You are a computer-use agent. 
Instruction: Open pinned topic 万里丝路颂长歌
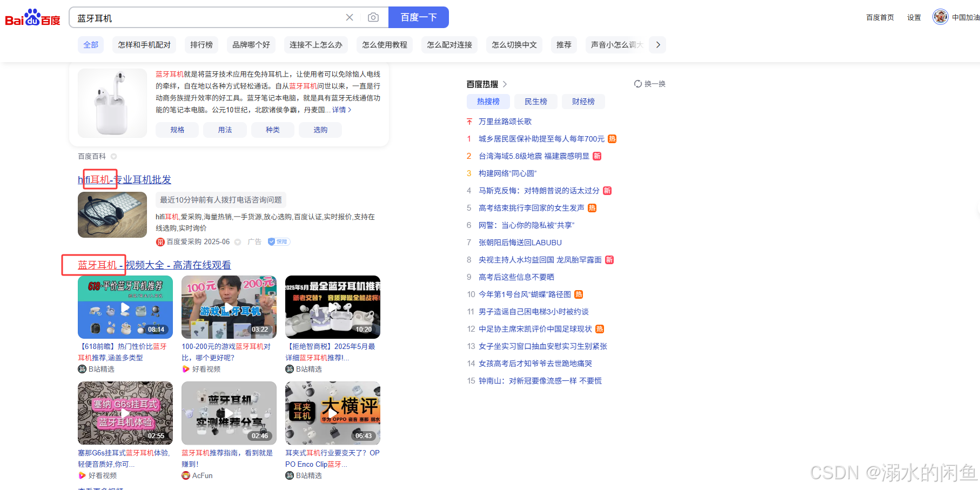505,122
